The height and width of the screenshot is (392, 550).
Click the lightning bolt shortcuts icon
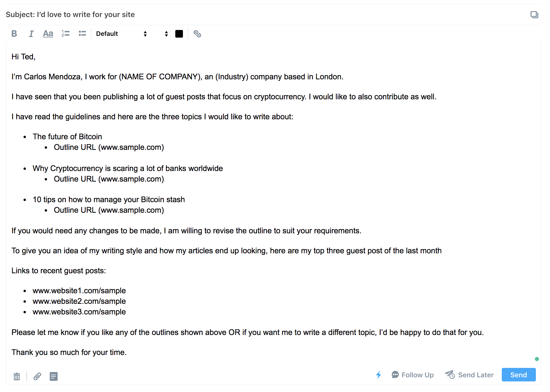(x=379, y=375)
